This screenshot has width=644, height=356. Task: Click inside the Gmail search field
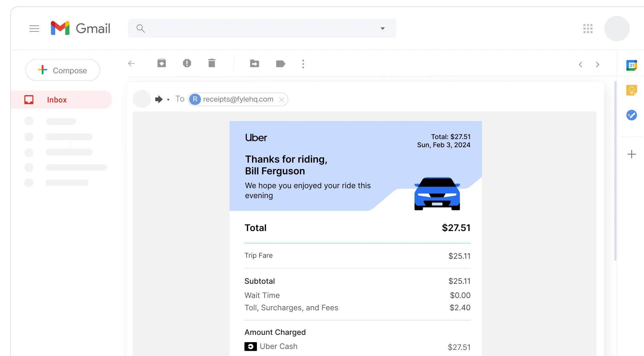pyautogui.click(x=262, y=28)
